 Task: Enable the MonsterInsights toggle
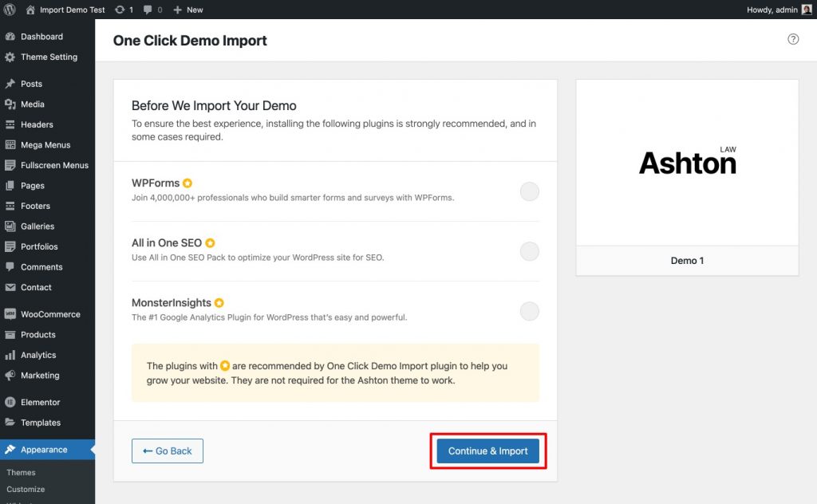coord(529,311)
